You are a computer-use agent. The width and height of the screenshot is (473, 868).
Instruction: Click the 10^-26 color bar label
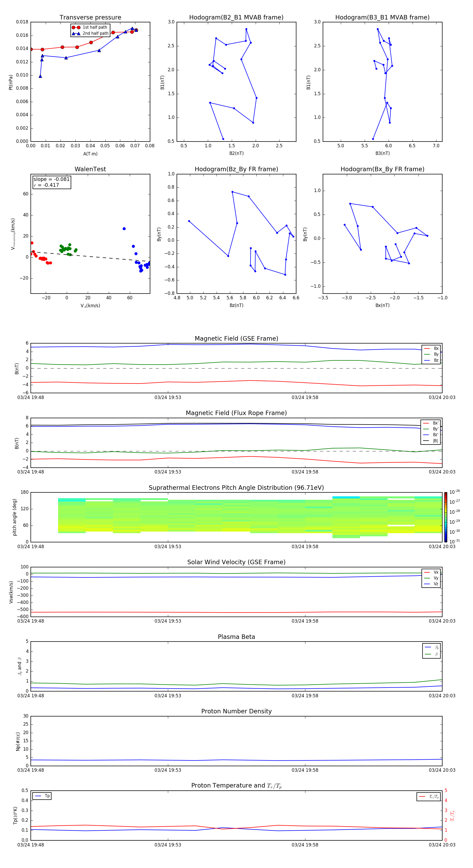[455, 492]
